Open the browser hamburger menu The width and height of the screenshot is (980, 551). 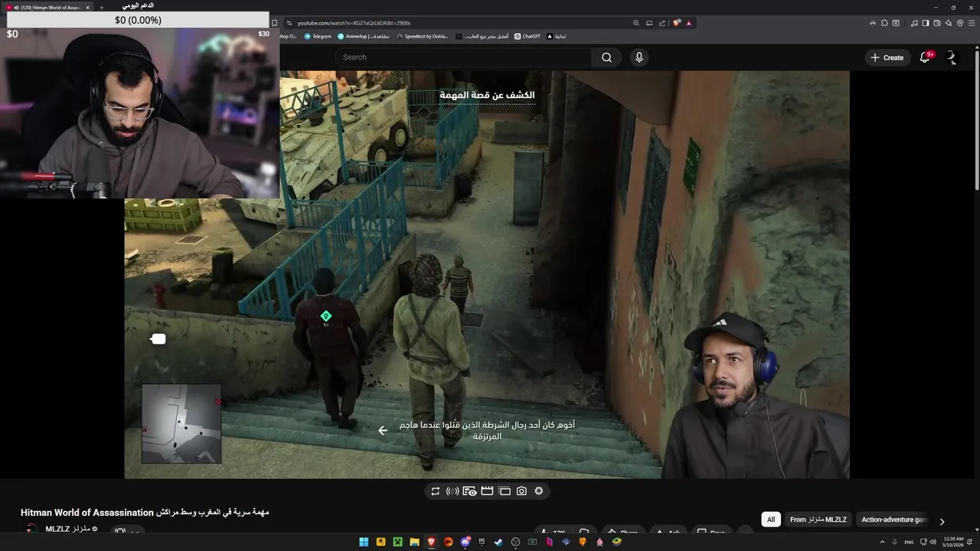[972, 23]
